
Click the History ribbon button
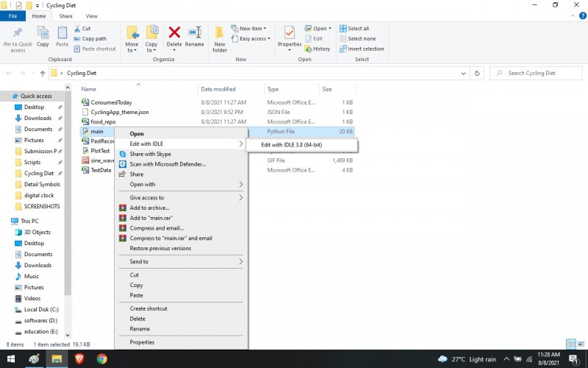(x=318, y=49)
